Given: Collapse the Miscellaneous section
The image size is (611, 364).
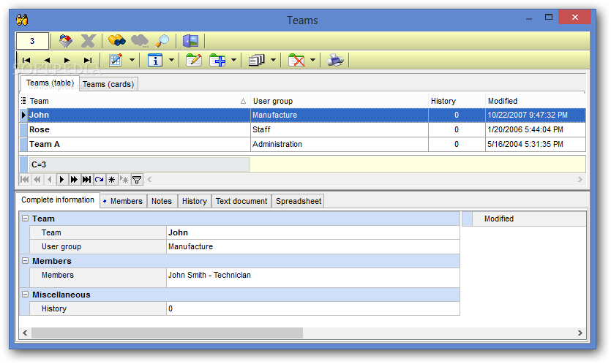Looking at the screenshot, I should (26, 295).
